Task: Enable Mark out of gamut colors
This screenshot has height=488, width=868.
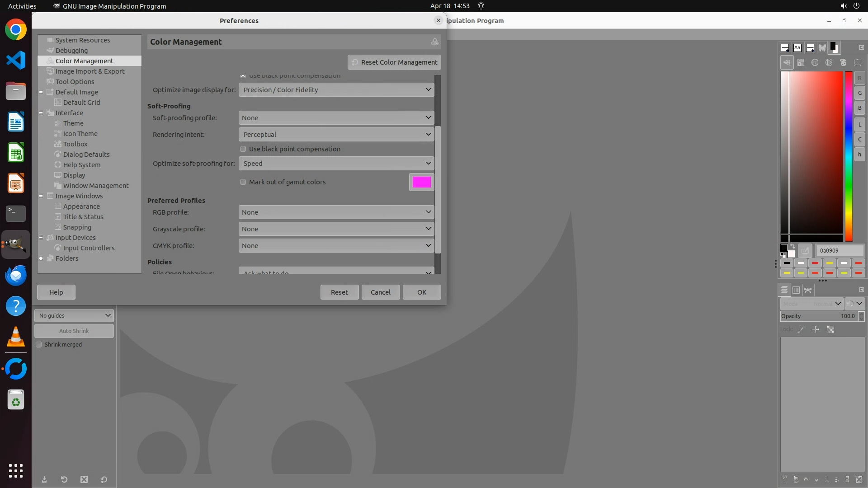Action: point(243,182)
